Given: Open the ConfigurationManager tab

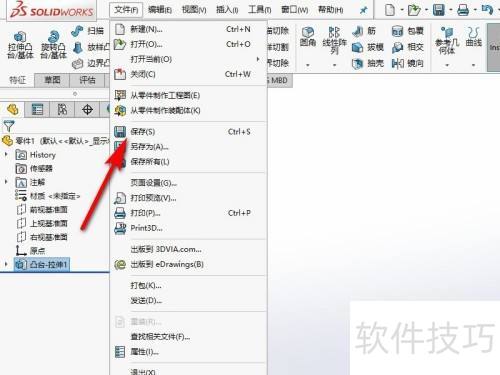Looking at the screenshot, I should click(62, 109).
